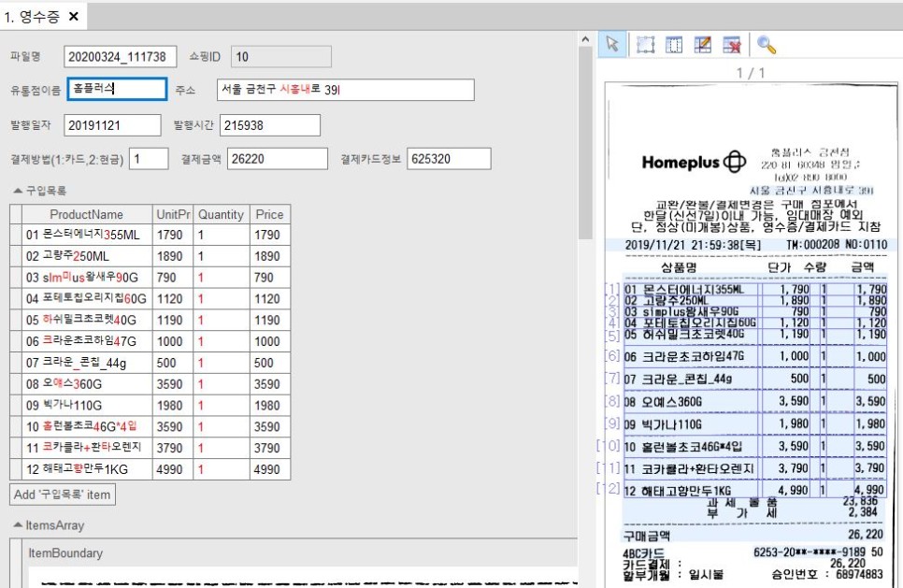Select product cell 03 simplus왕새우90G
Screen dimensions: 903x588
click(x=86, y=278)
